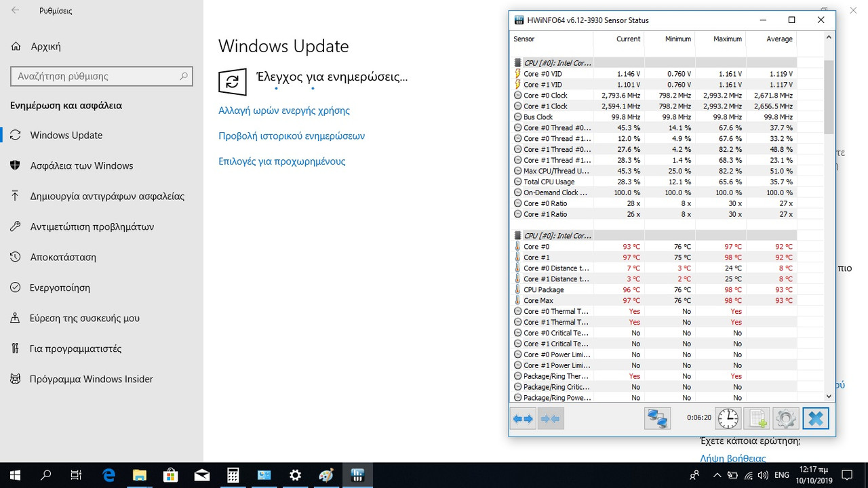Select the CPU Package temperature row
Image resolution: width=868 pixels, height=488 pixels.
(654, 290)
